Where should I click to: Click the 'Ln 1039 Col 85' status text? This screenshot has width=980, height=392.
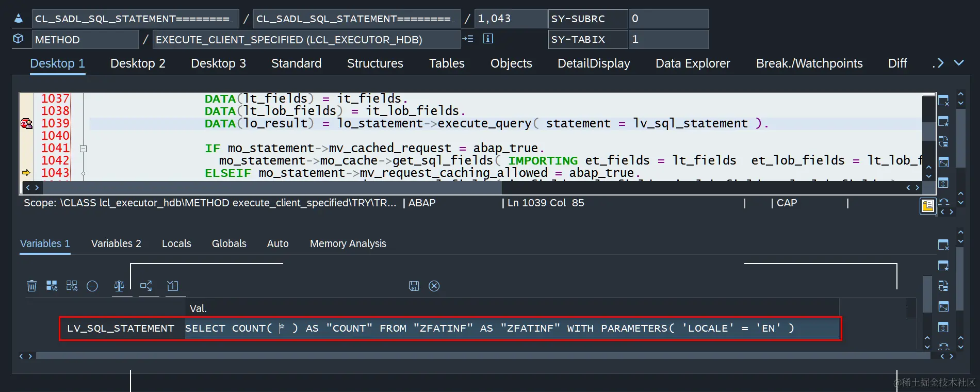(546, 203)
